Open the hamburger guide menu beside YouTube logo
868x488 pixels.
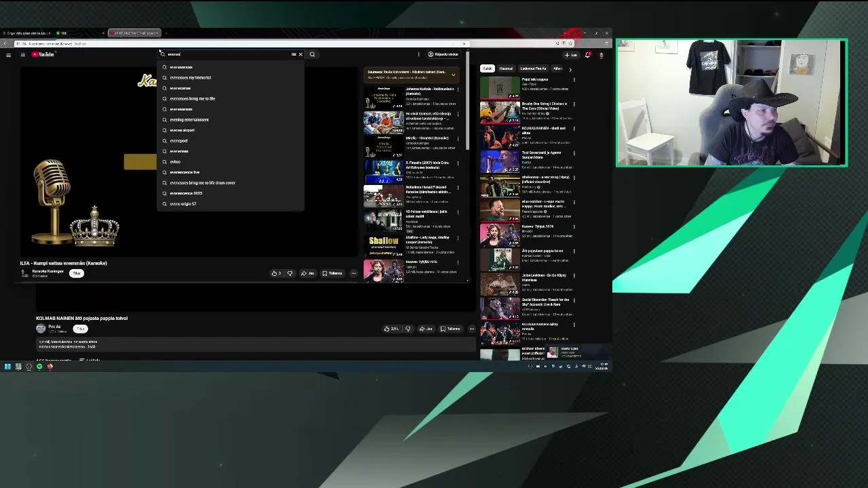pyautogui.click(x=22, y=54)
